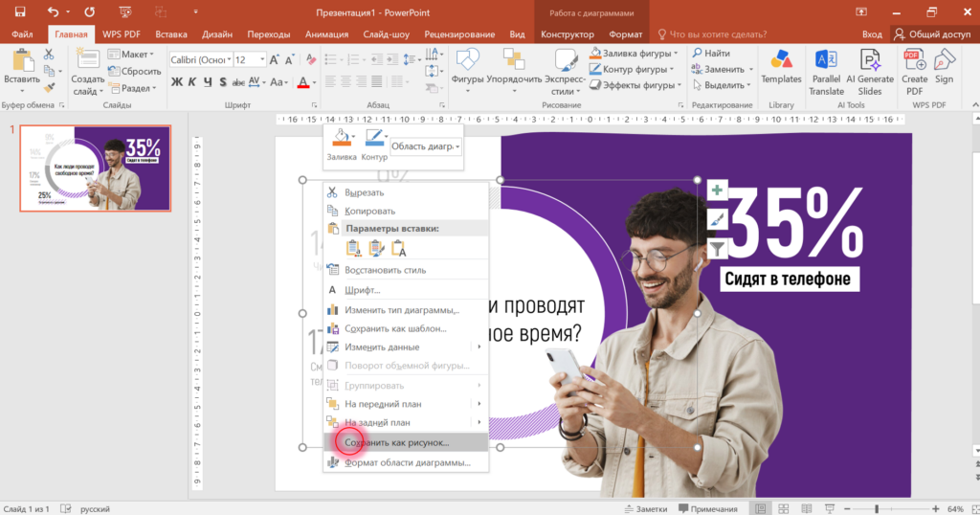Toggle underline Ч formatting
This screenshot has height=515, width=980.
tap(208, 82)
